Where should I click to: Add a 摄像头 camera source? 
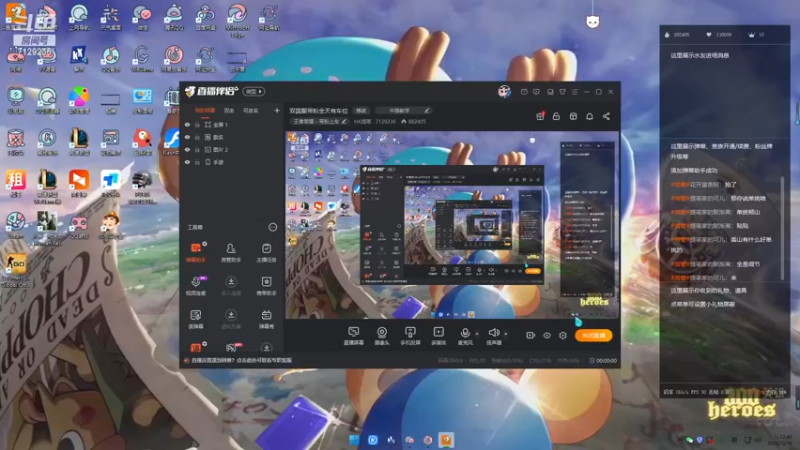pos(382,336)
